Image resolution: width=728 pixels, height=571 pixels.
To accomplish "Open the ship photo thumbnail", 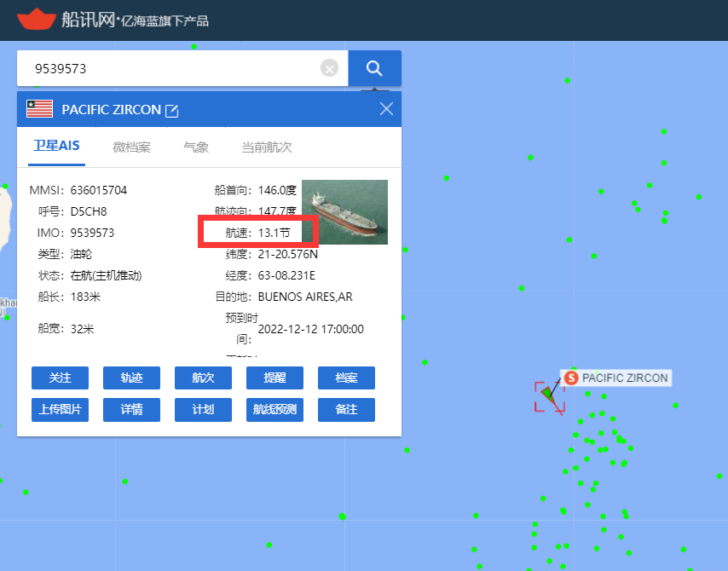I will pos(344,212).
